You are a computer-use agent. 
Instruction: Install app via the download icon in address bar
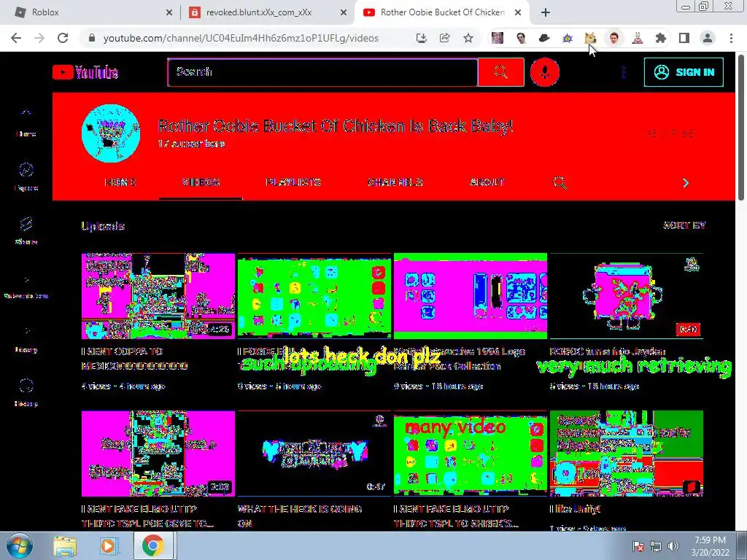click(x=421, y=38)
